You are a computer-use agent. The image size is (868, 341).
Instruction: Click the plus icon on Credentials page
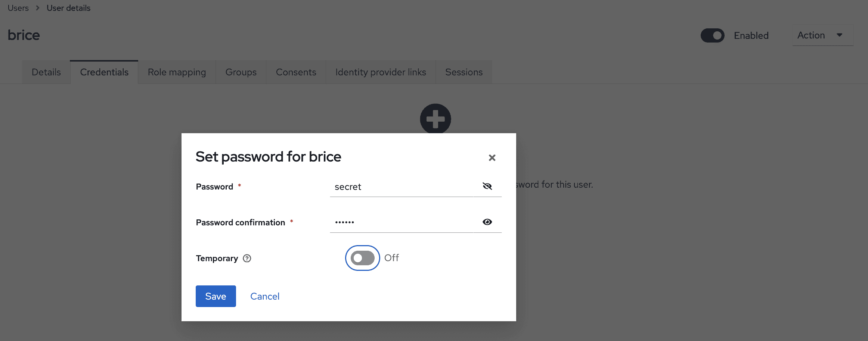[x=435, y=119]
